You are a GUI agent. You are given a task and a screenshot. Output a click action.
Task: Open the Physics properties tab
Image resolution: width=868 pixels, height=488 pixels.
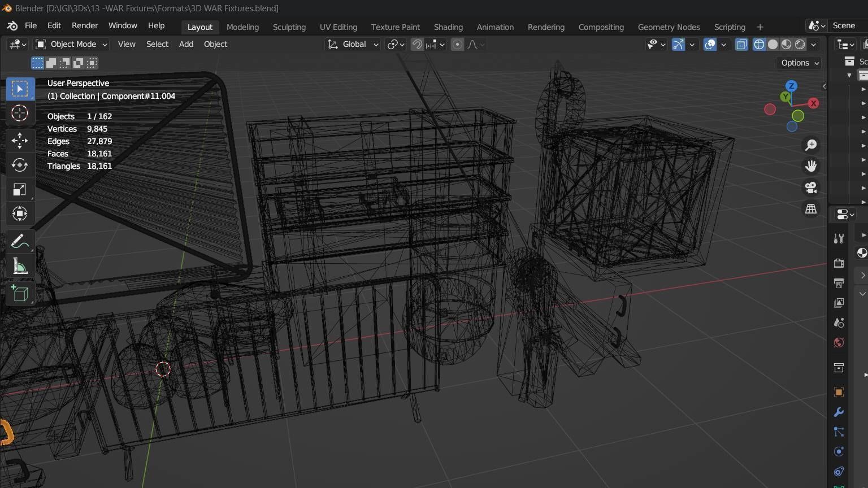[839, 452]
